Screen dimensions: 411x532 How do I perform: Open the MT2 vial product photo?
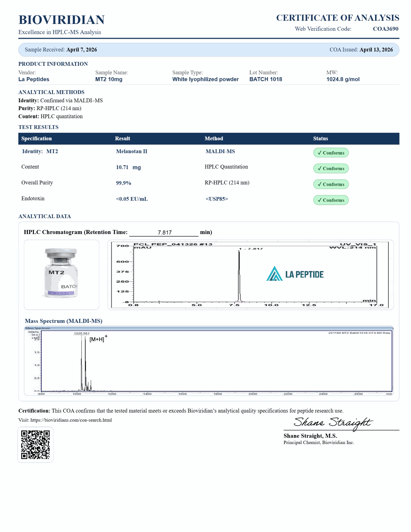click(x=61, y=275)
